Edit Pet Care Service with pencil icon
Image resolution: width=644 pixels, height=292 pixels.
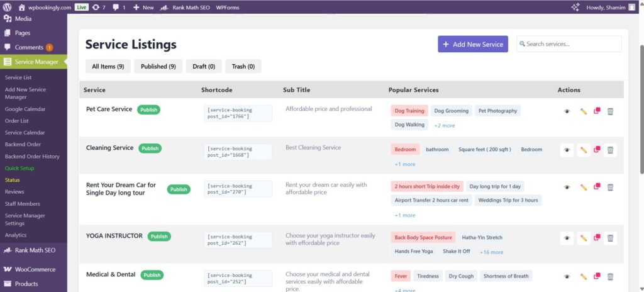(583, 111)
